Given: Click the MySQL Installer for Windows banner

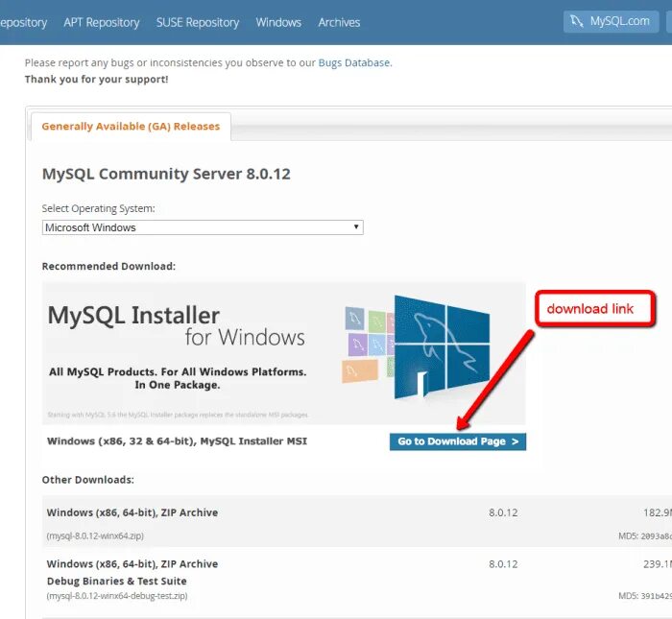Looking at the screenshot, I should pyautogui.click(x=284, y=353).
